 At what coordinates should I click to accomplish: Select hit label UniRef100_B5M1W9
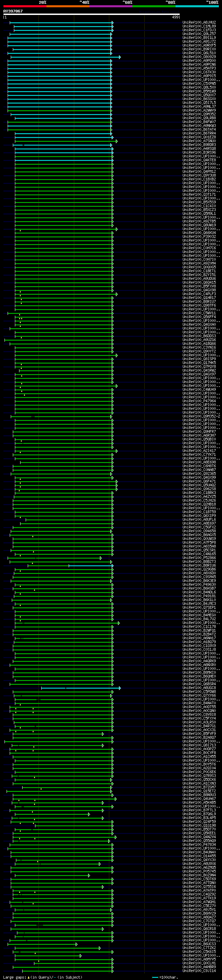199,91
